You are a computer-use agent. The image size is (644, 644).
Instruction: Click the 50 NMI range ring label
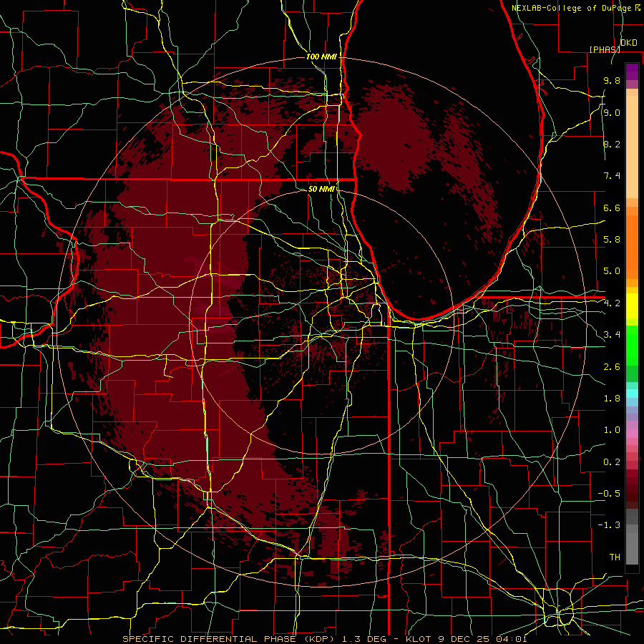(321, 189)
